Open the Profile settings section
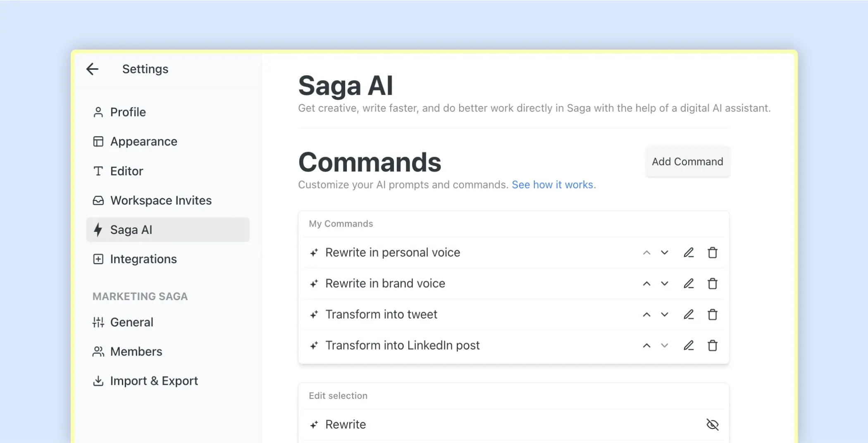The height and width of the screenshot is (443, 868). 128,112
